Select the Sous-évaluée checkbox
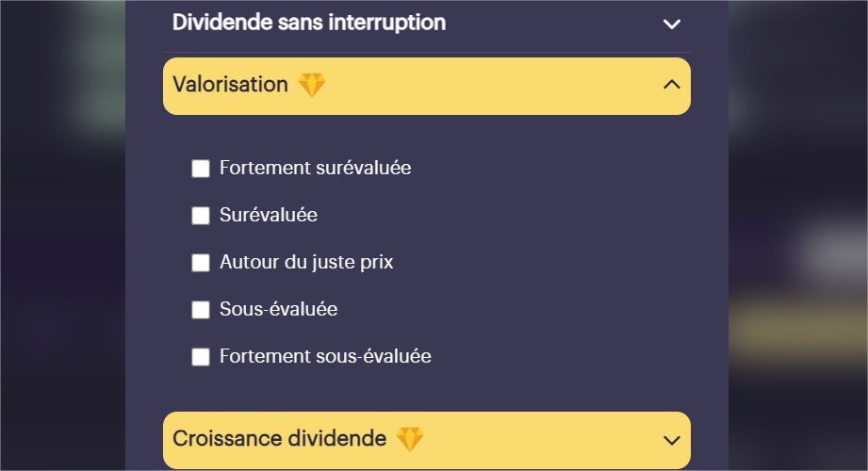The width and height of the screenshot is (868, 471). coord(201,309)
